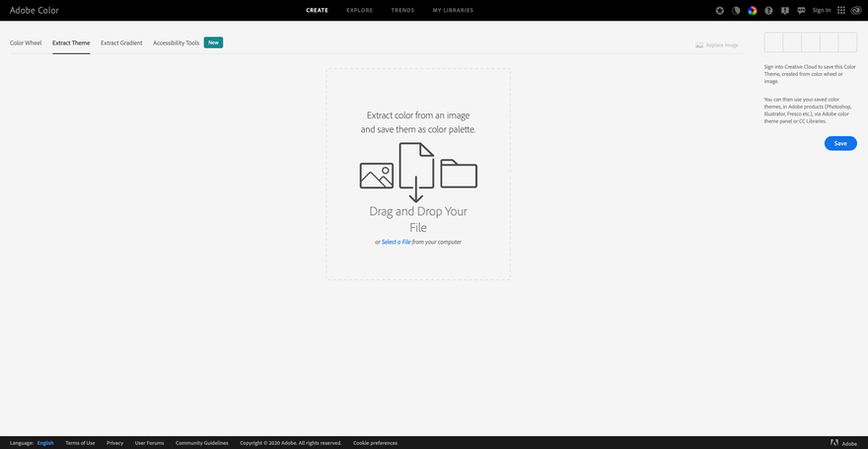Open the question mark help icon
Image resolution: width=868 pixels, height=449 pixels.
point(768,11)
